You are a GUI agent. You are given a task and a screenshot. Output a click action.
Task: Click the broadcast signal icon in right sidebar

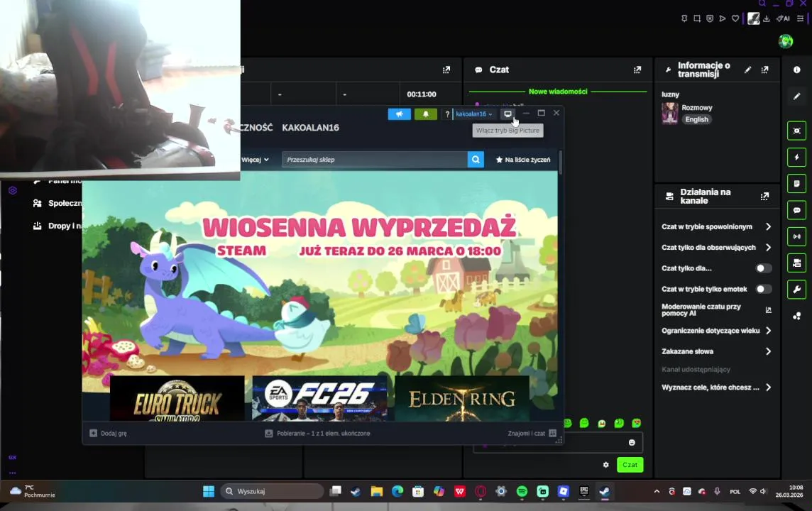(797, 236)
